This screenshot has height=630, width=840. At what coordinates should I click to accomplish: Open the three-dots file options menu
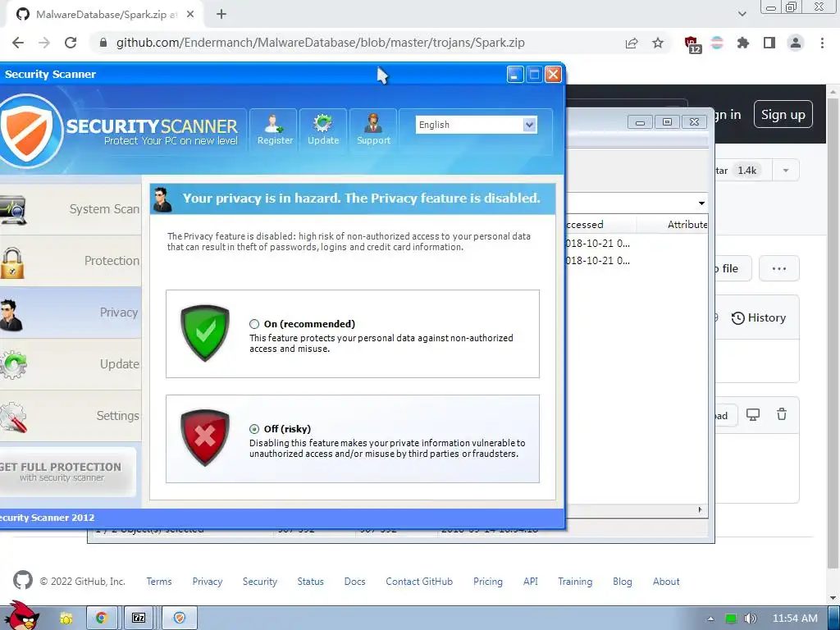point(779,268)
